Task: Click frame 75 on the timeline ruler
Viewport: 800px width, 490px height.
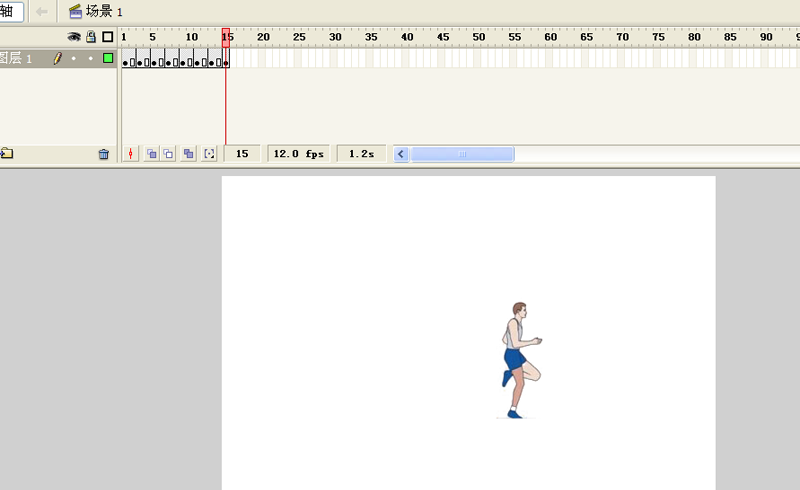Action: (658, 37)
